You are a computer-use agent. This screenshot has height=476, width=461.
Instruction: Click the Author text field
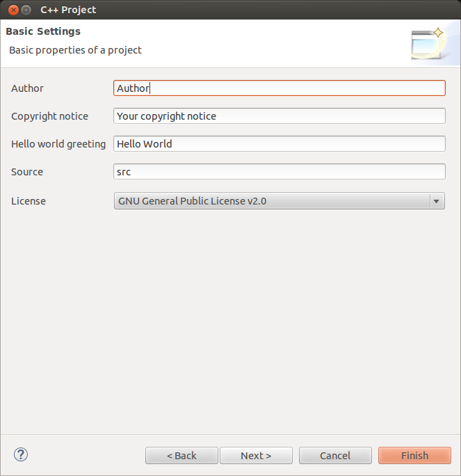280,88
